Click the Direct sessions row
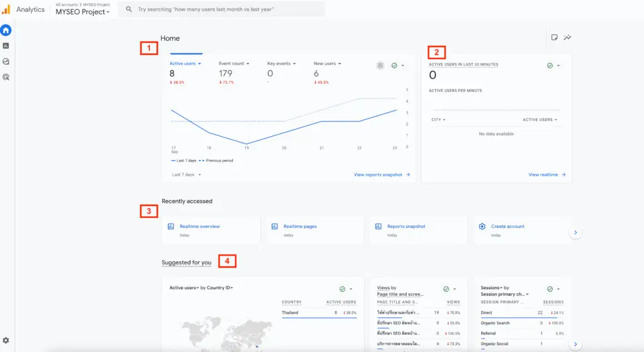The height and width of the screenshot is (352, 644). point(522,312)
